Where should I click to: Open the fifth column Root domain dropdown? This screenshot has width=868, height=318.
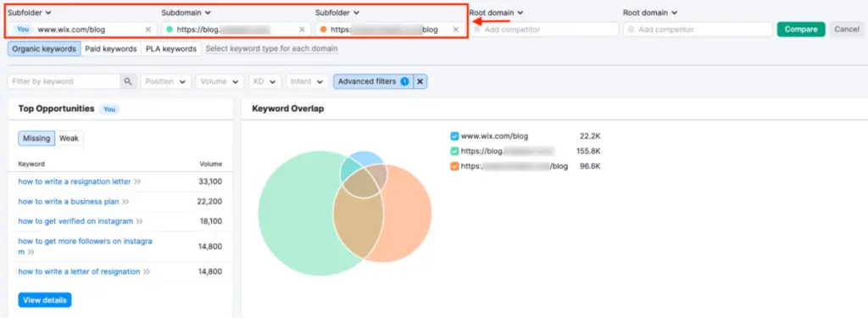coord(650,12)
